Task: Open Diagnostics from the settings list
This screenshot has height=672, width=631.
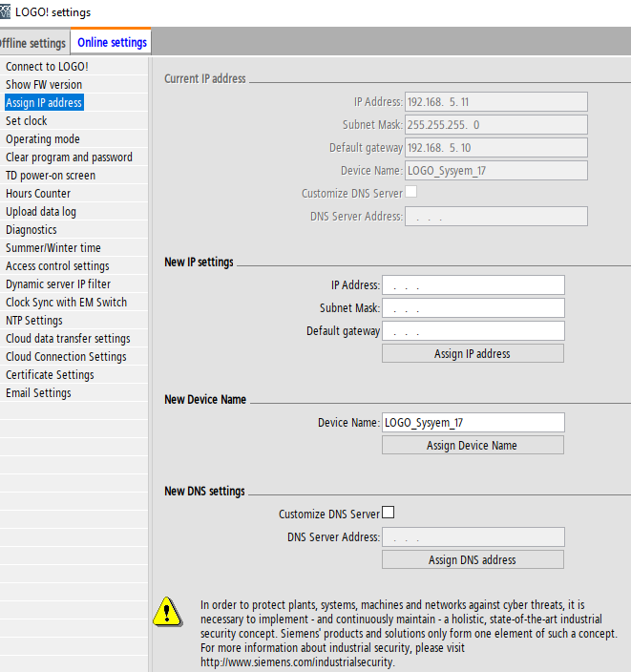Action: [32, 230]
